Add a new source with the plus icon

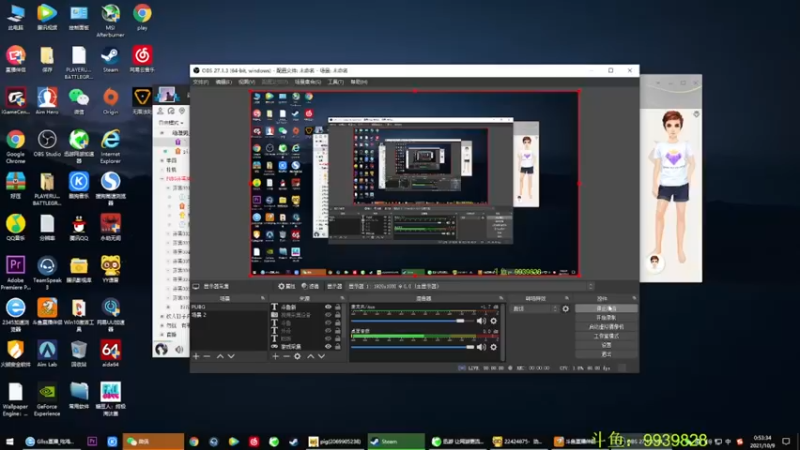275,356
